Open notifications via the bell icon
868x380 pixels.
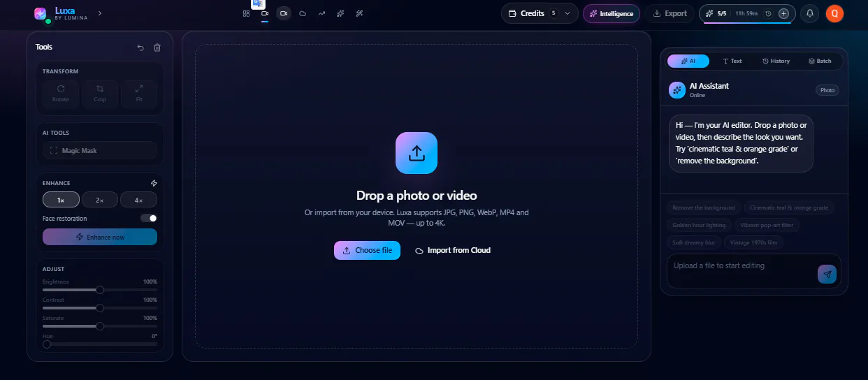pyautogui.click(x=809, y=13)
